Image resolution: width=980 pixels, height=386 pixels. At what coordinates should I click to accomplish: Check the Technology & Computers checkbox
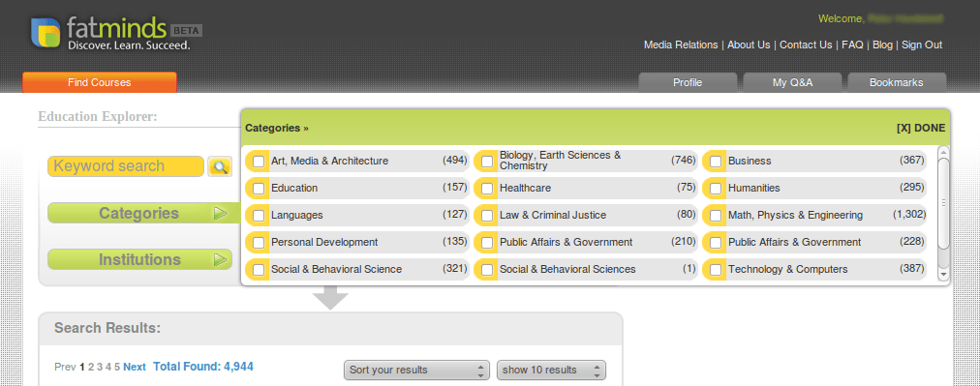(716, 270)
